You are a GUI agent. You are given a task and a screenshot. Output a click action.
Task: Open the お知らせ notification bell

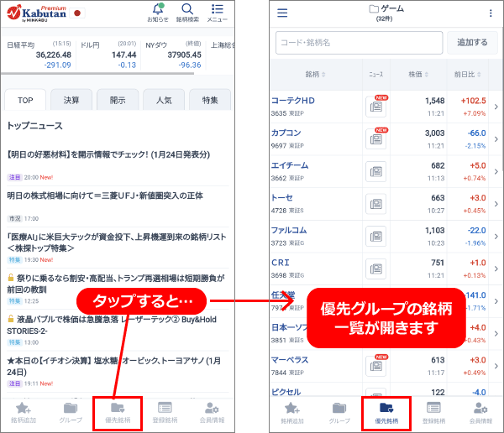[158, 13]
